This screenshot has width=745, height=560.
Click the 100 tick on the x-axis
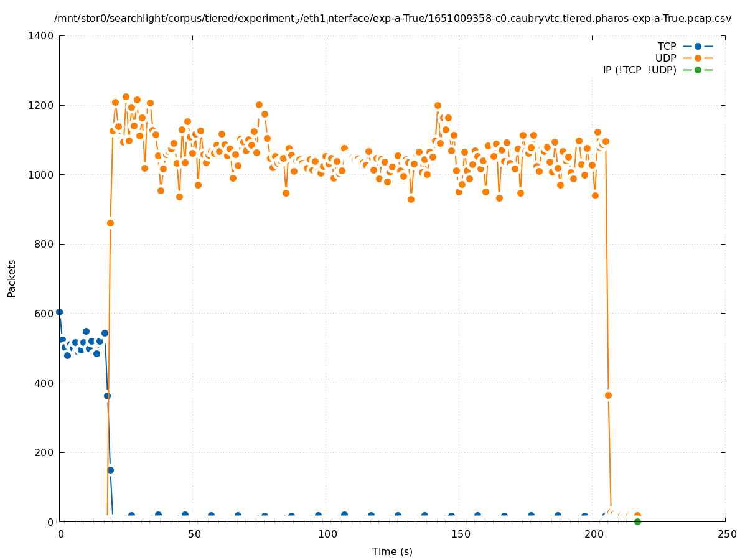point(326,534)
